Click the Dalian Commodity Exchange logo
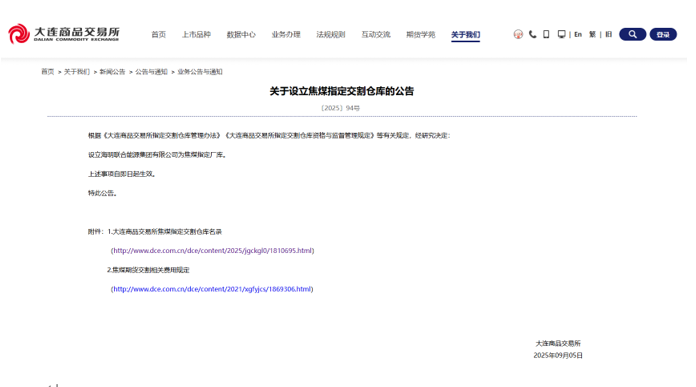This screenshot has width=696, height=387. click(64, 34)
